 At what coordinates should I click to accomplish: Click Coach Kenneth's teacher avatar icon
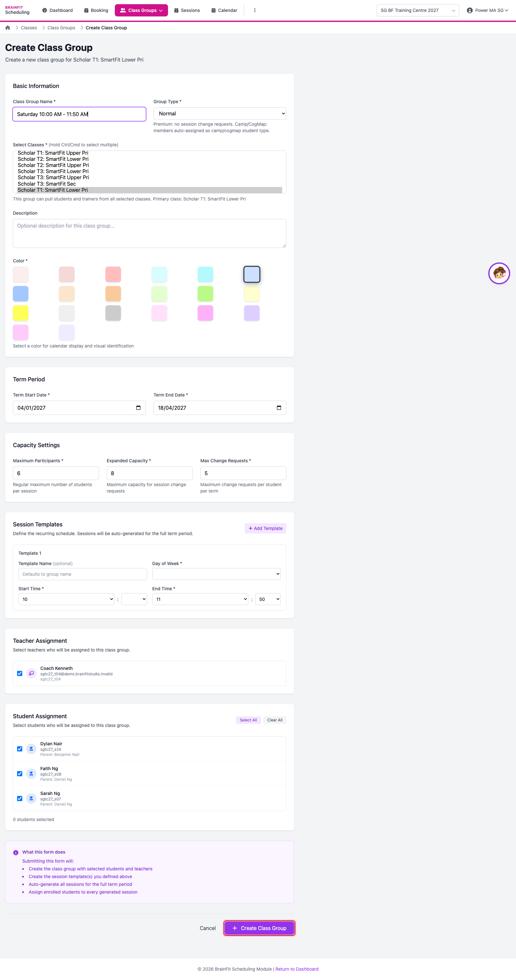32,673
